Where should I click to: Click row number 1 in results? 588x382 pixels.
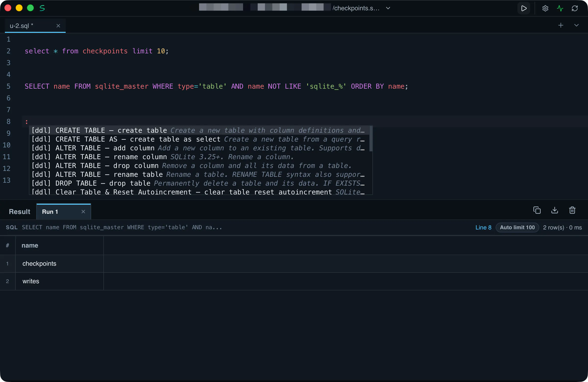coord(7,264)
